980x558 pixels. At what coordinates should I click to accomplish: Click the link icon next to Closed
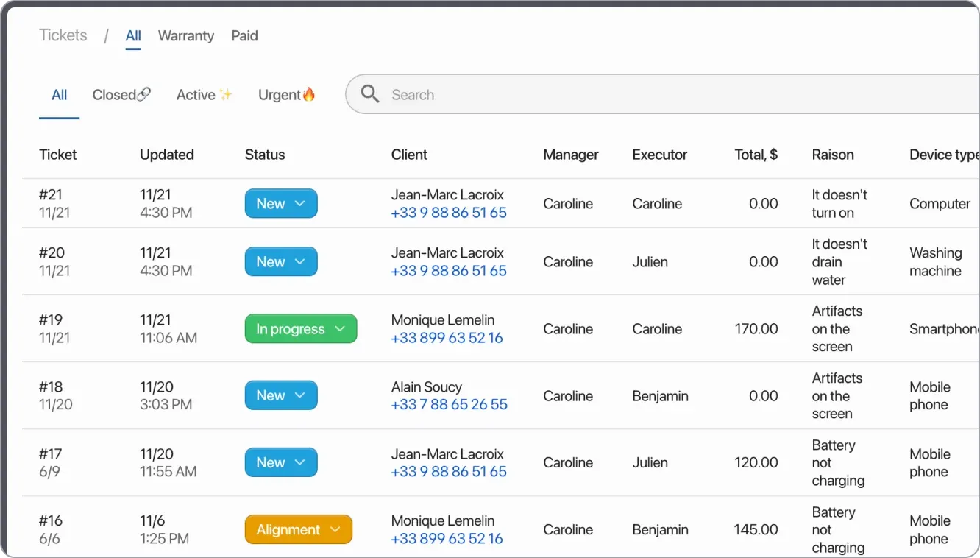(144, 93)
